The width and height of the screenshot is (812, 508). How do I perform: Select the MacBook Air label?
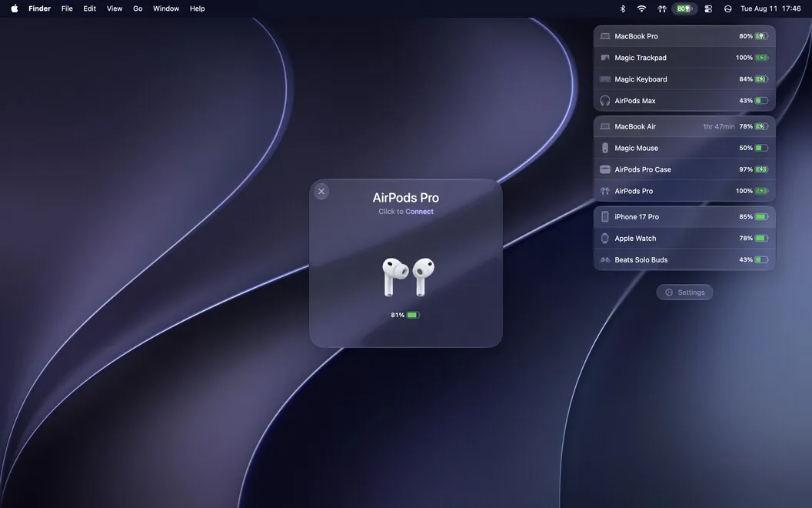tap(635, 126)
